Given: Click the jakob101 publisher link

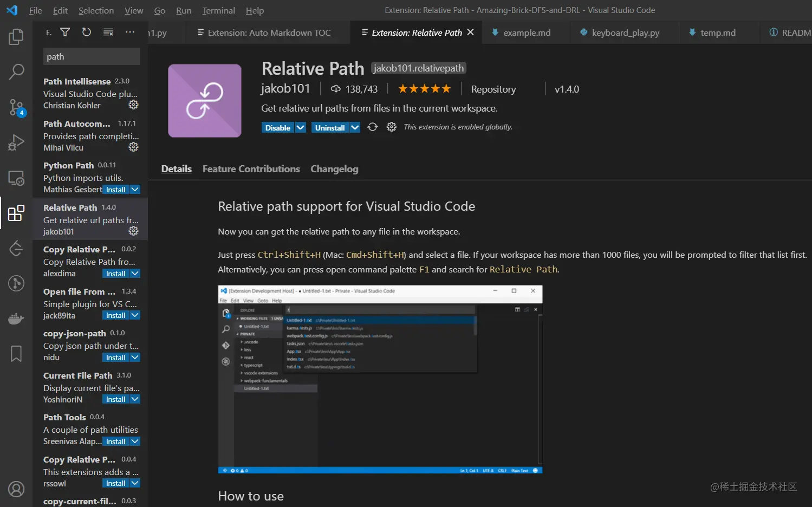Looking at the screenshot, I should 285,89.
